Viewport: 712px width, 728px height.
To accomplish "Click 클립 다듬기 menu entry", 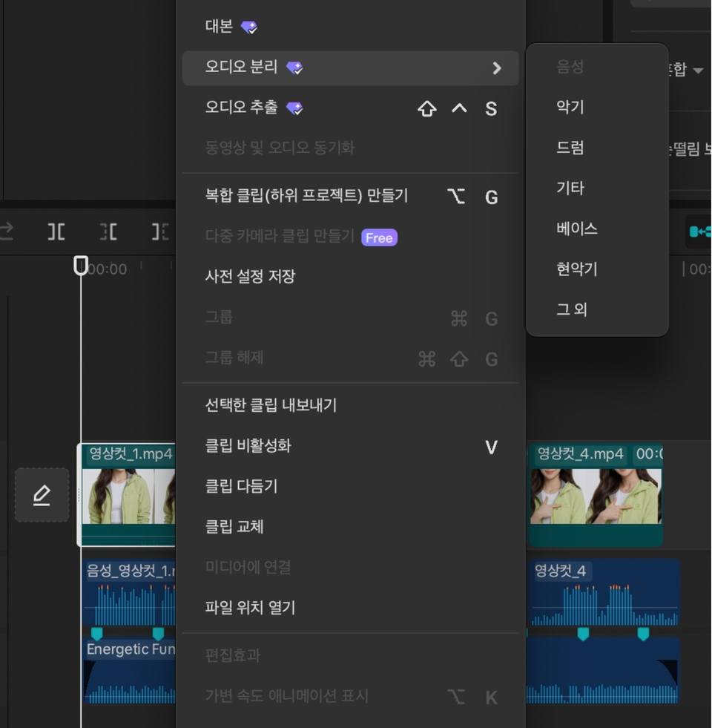I will [350, 487].
